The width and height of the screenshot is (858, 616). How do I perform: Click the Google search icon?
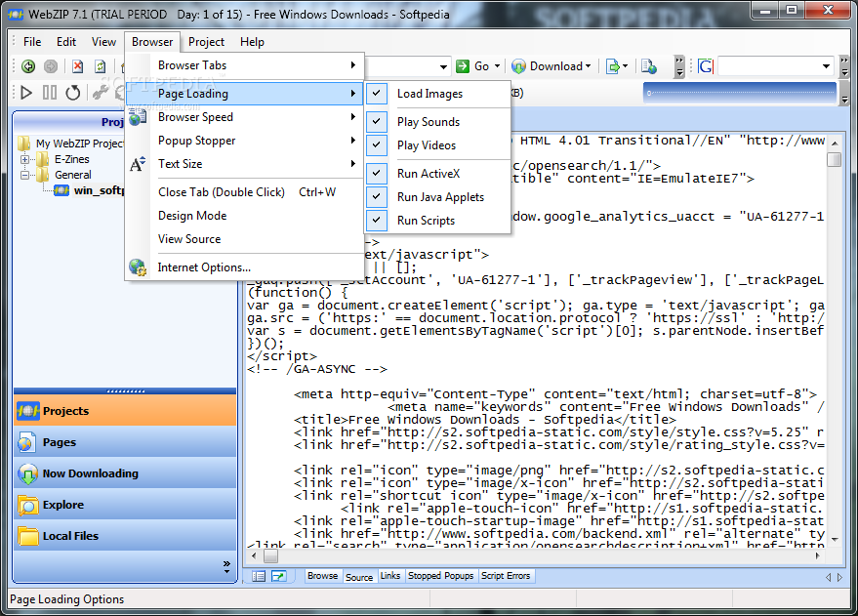(706, 66)
